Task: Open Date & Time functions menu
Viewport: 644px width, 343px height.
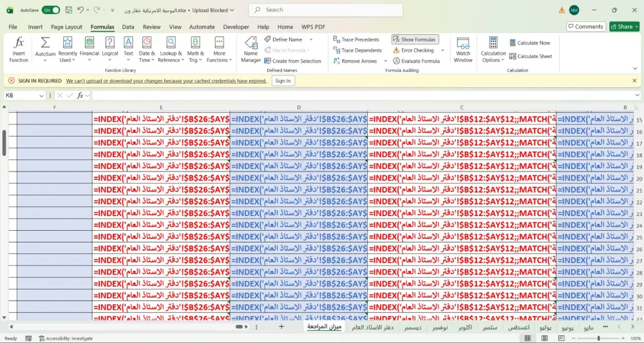Action: (x=147, y=50)
